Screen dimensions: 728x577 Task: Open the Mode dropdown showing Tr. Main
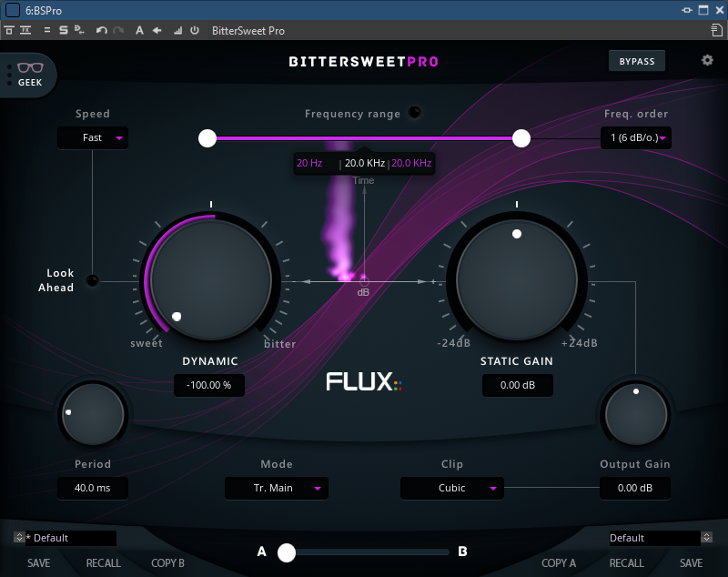coord(277,489)
